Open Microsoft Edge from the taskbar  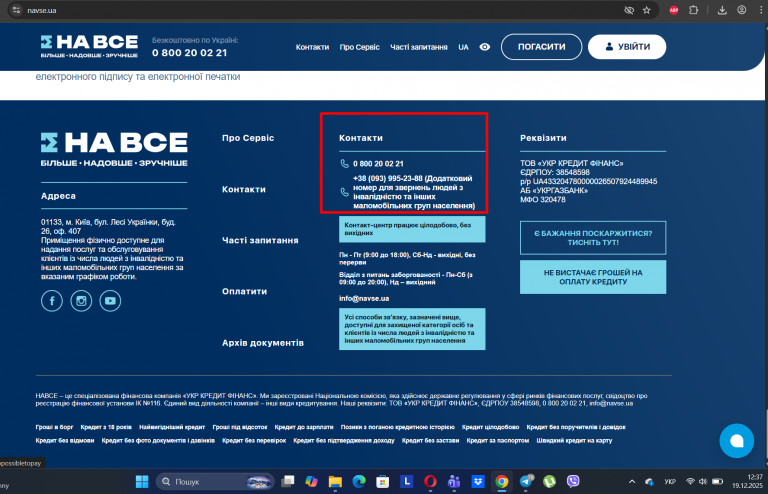pos(359,482)
